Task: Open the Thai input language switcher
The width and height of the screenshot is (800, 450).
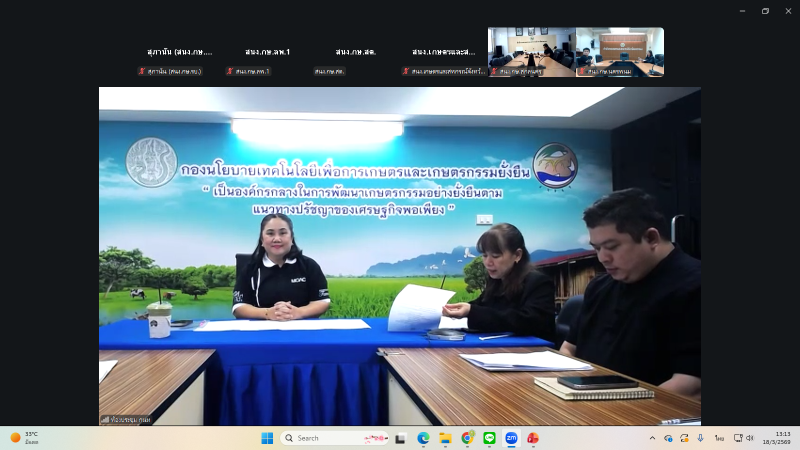Action: (719, 438)
